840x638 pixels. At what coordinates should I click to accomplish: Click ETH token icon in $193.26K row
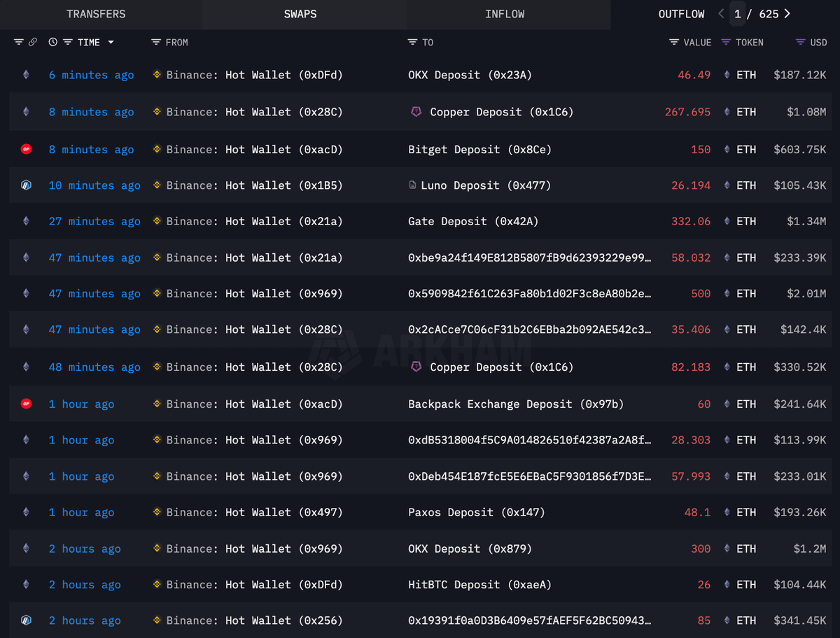[726, 512]
